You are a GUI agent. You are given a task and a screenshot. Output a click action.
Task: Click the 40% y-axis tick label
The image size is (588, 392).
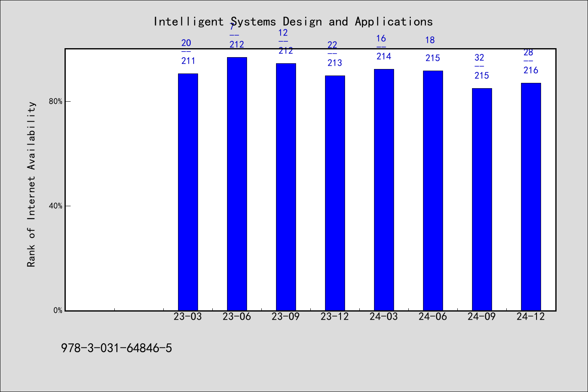point(56,206)
